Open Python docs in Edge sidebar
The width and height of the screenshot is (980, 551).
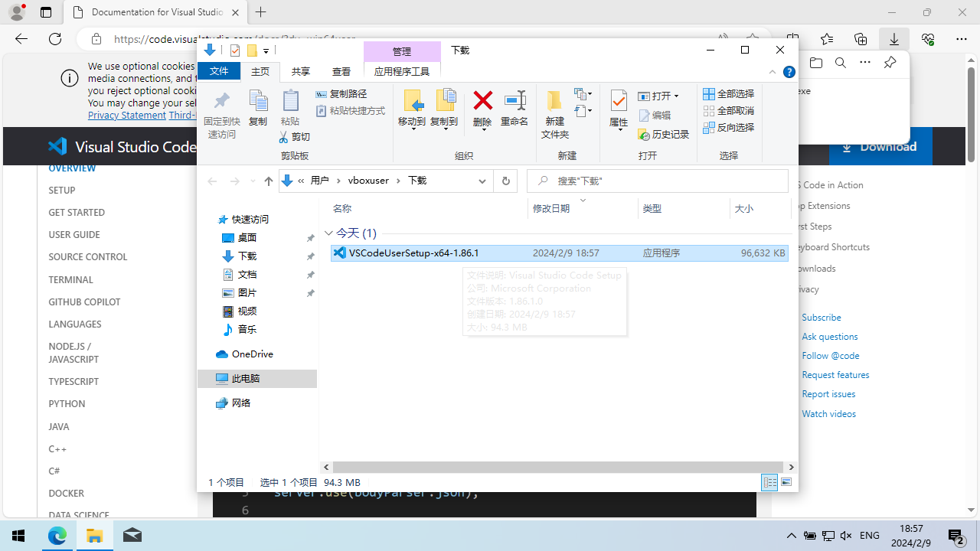tap(67, 404)
